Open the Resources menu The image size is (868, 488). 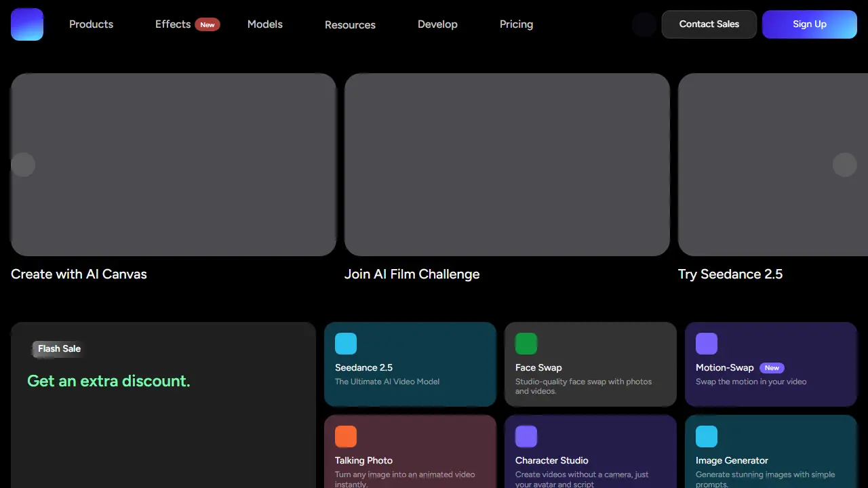pos(350,24)
